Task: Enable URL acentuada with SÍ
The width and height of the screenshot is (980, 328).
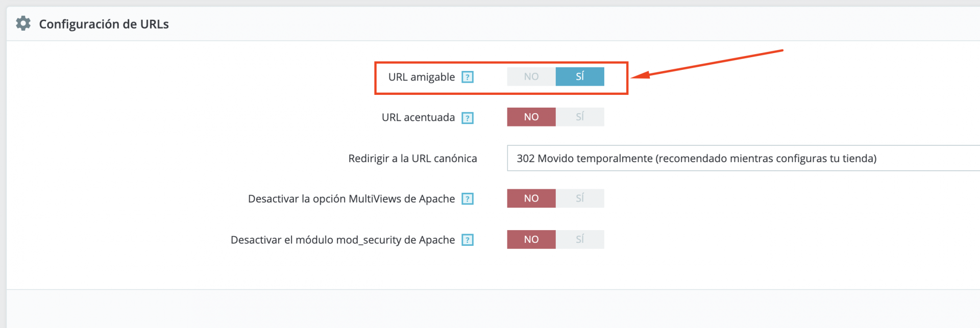Action: pos(580,117)
